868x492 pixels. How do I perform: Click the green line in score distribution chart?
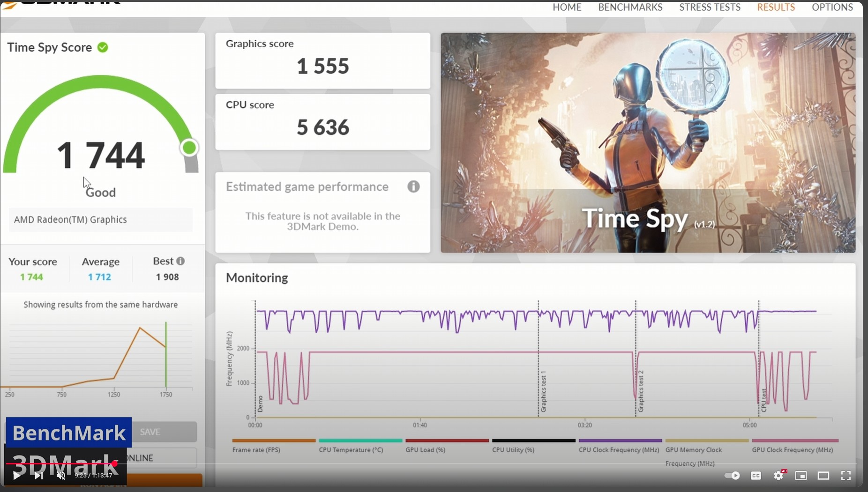coord(166,354)
